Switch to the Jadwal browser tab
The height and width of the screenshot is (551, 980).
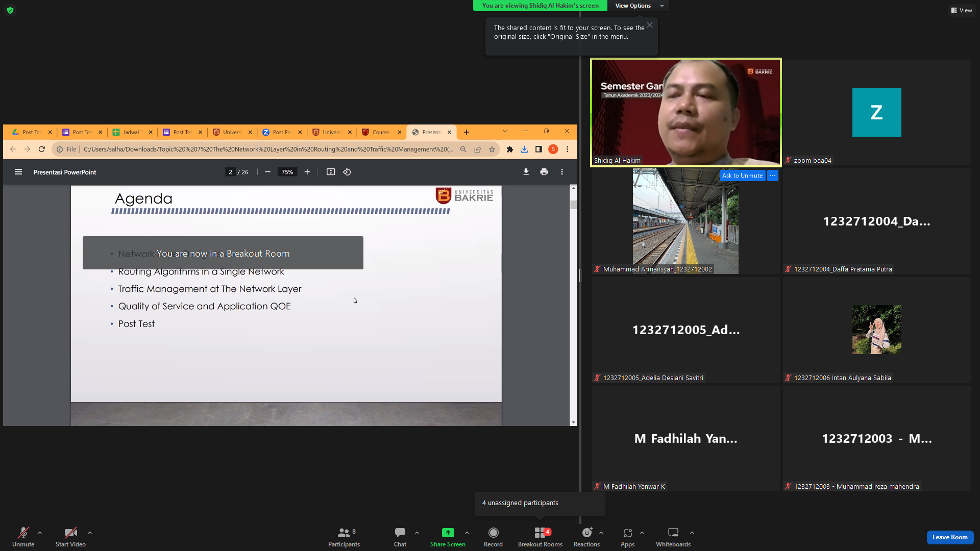coord(132,132)
